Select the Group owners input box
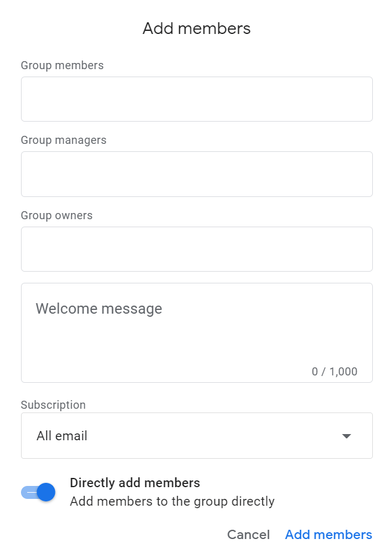The height and width of the screenshot is (552, 392). pos(196,249)
